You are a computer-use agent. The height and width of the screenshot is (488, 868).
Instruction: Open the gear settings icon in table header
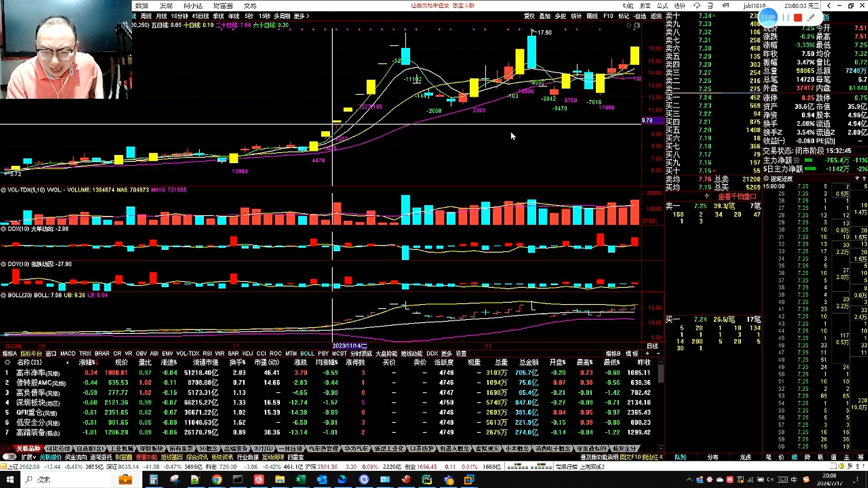click(x=7, y=362)
